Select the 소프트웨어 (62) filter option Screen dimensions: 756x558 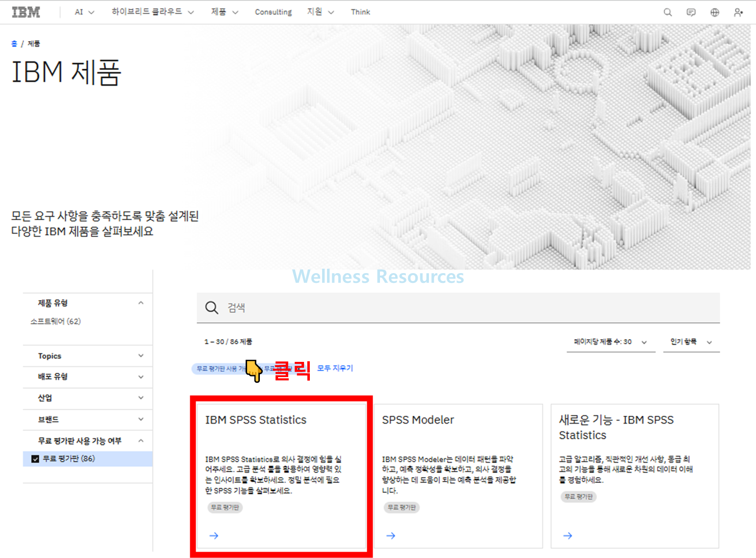[55, 322]
